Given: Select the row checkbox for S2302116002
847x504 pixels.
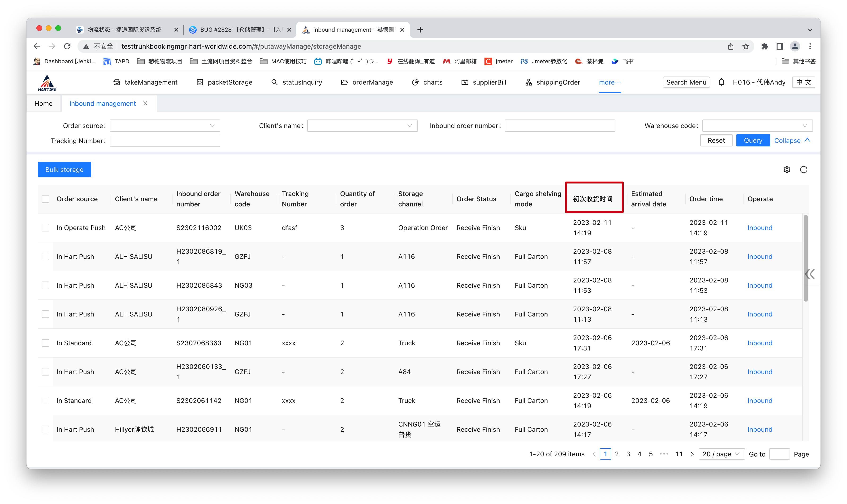Looking at the screenshot, I should click(x=45, y=227).
